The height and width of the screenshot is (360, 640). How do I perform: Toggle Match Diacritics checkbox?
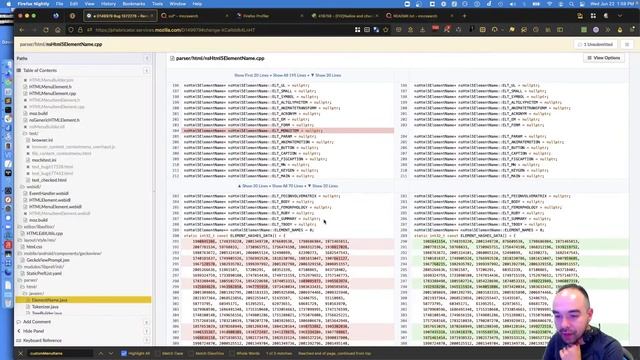click(x=191, y=353)
